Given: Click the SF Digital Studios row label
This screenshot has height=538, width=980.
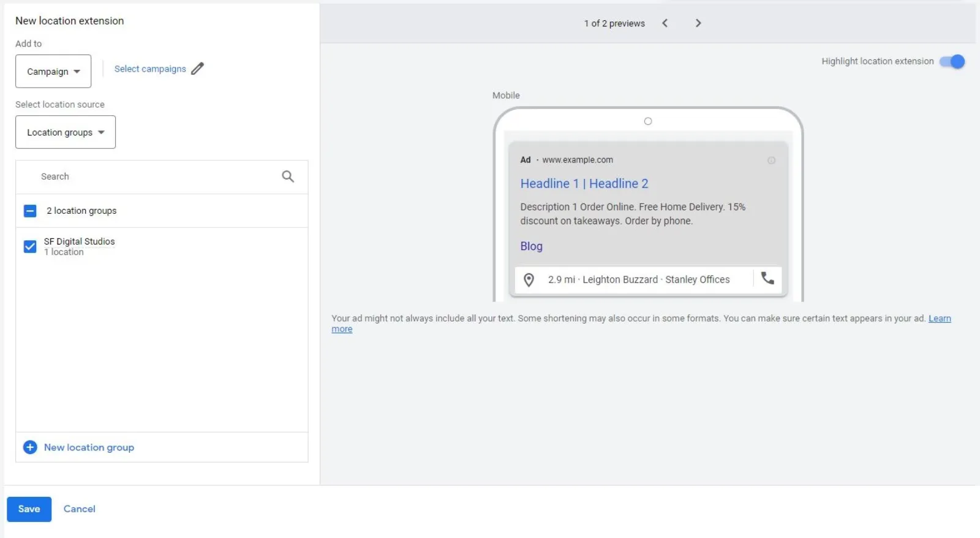Looking at the screenshot, I should click(x=80, y=241).
